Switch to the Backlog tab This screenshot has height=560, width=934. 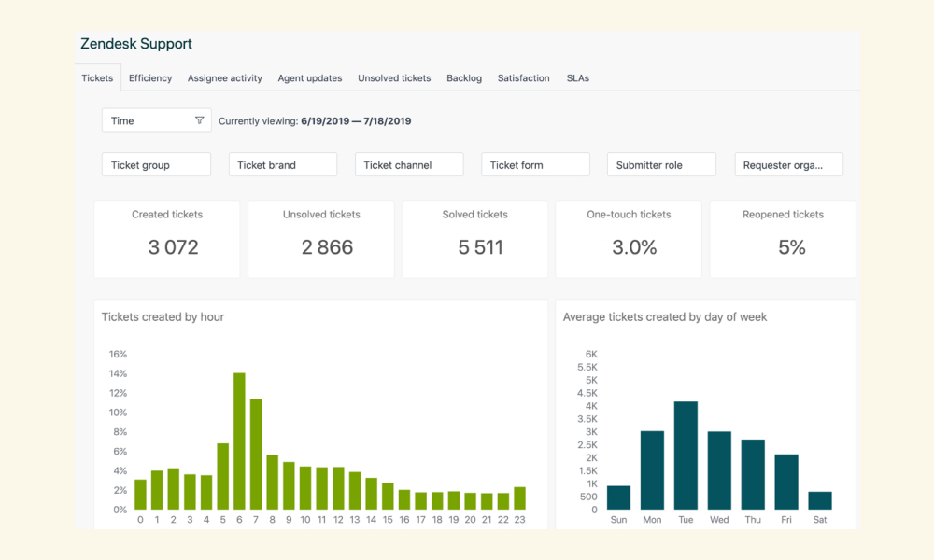pyautogui.click(x=464, y=78)
